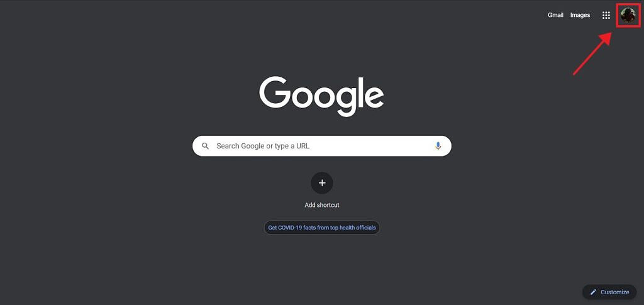Click the white Google logo

[321, 96]
